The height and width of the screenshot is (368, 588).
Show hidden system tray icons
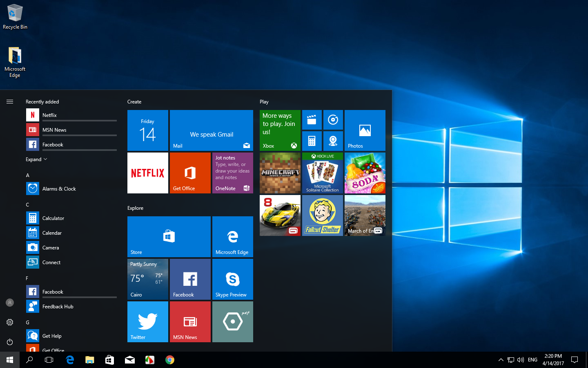pos(501,360)
